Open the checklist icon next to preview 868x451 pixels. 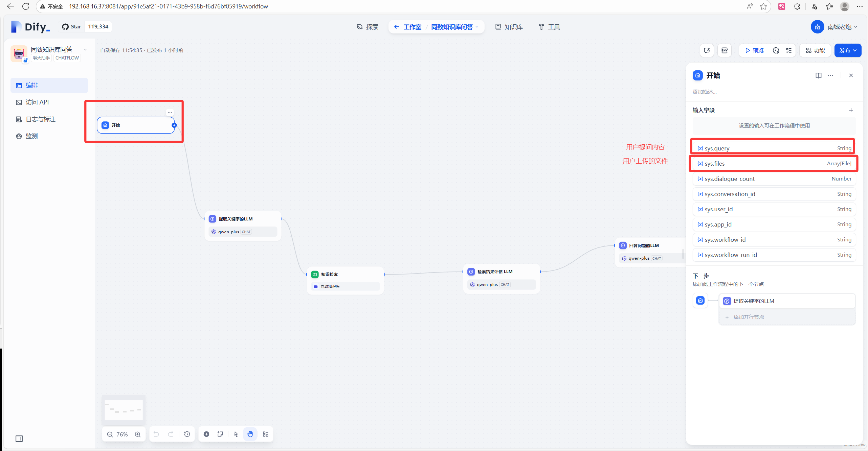pos(789,50)
